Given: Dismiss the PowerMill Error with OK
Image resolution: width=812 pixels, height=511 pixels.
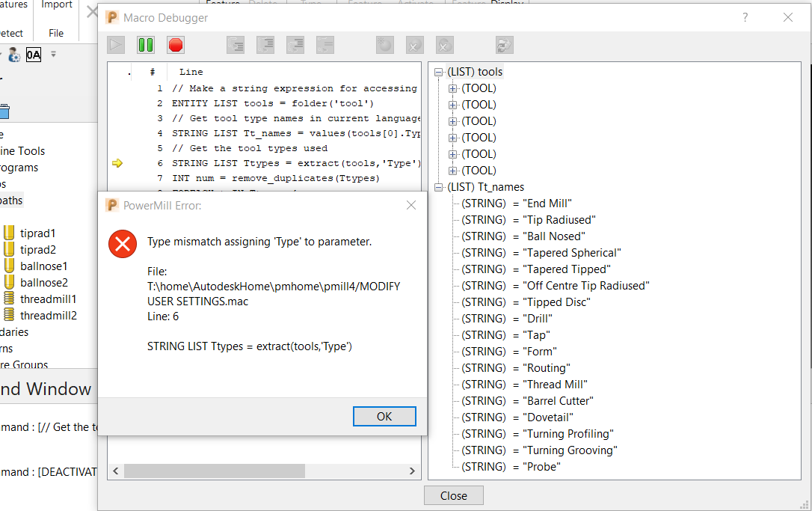Looking at the screenshot, I should pos(384,416).
